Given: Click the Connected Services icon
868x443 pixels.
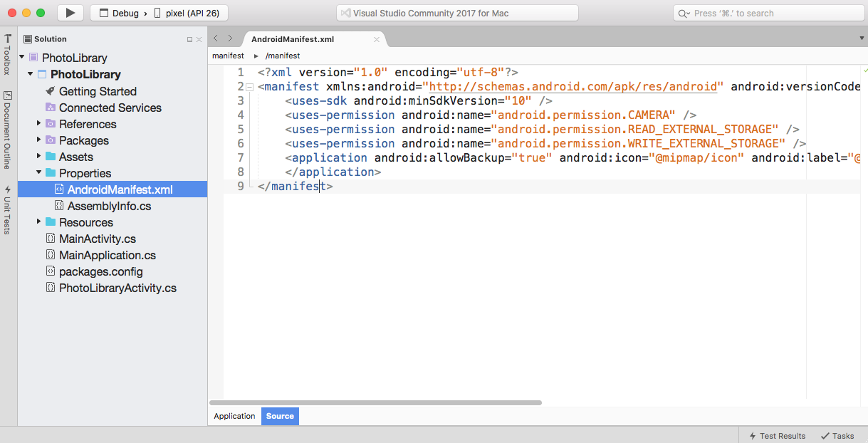Looking at the screenshot, I should point(50,108).
